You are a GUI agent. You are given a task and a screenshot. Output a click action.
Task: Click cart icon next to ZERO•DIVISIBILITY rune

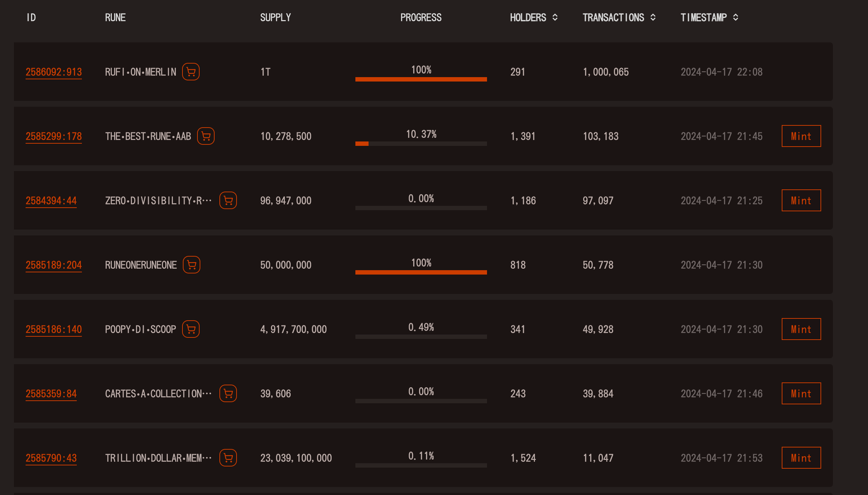[228, 200]
